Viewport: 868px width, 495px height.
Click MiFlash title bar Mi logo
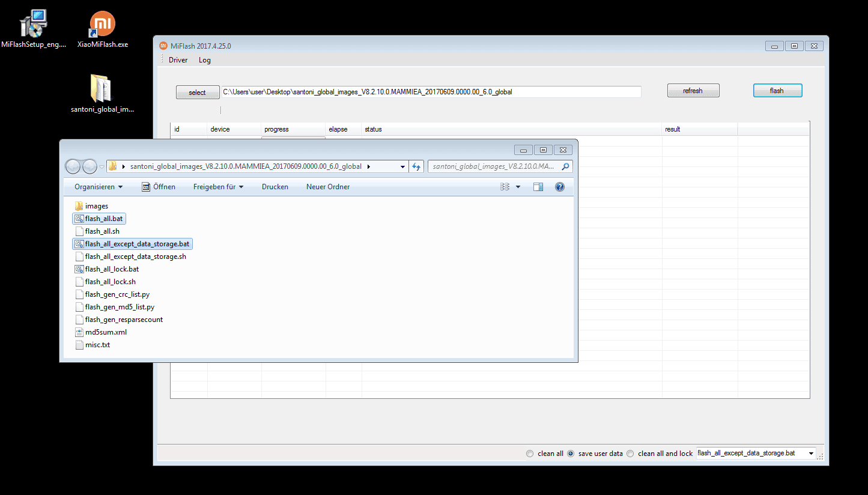click(163, 46)
